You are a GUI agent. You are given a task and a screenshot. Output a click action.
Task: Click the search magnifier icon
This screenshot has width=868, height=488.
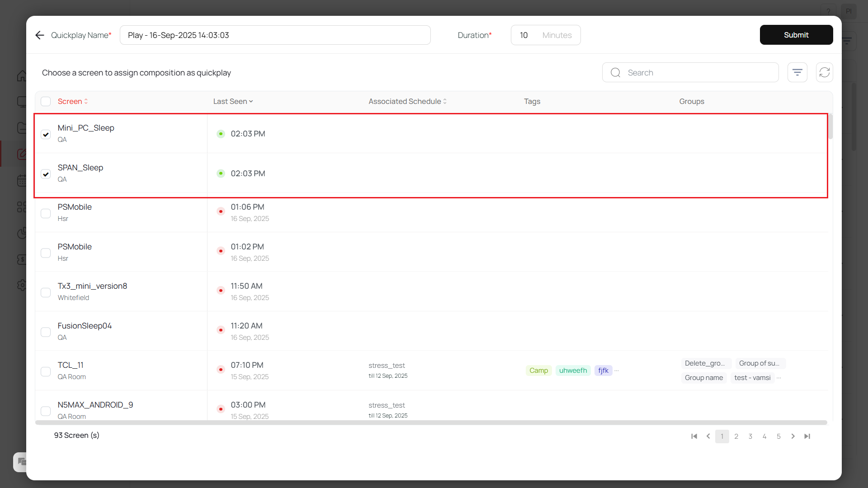point(615,72)
